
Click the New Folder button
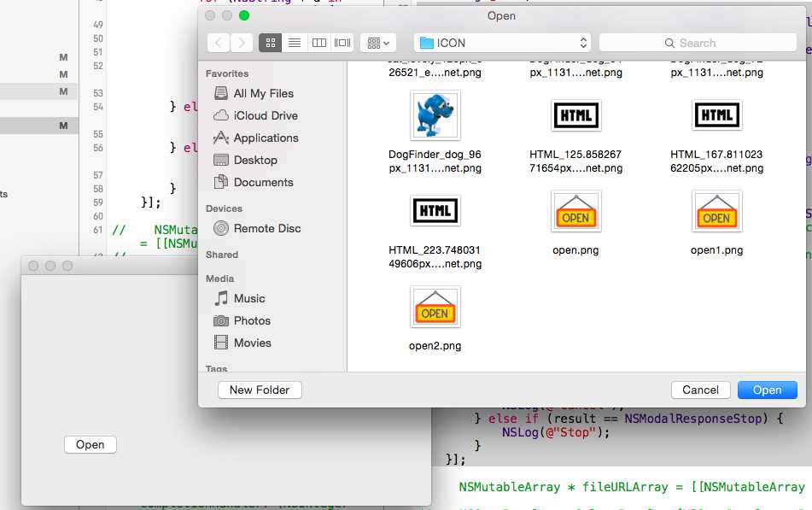tap(260, 390)
